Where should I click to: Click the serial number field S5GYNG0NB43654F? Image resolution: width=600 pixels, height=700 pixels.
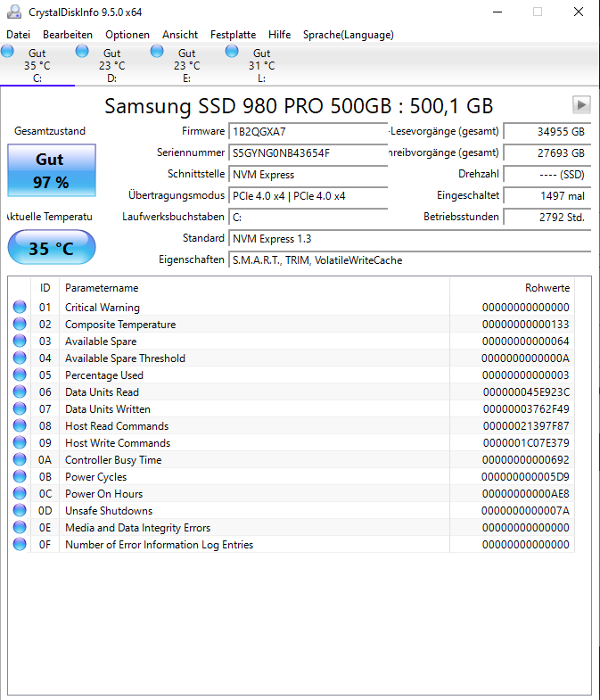[308, 153]
